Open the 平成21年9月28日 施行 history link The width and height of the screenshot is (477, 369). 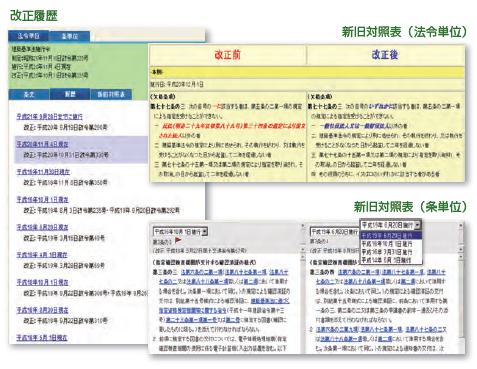click(x=50, y=117)
